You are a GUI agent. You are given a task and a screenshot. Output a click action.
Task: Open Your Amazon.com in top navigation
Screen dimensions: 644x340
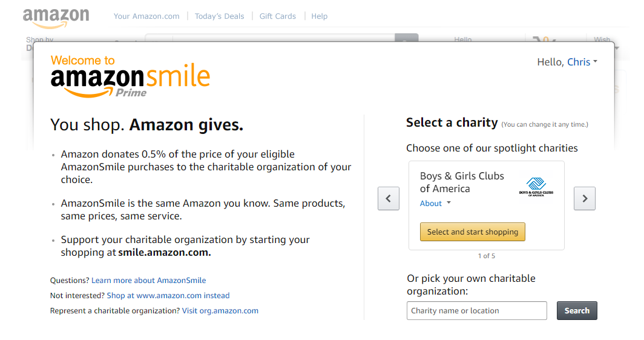click(x=146, y=16)
